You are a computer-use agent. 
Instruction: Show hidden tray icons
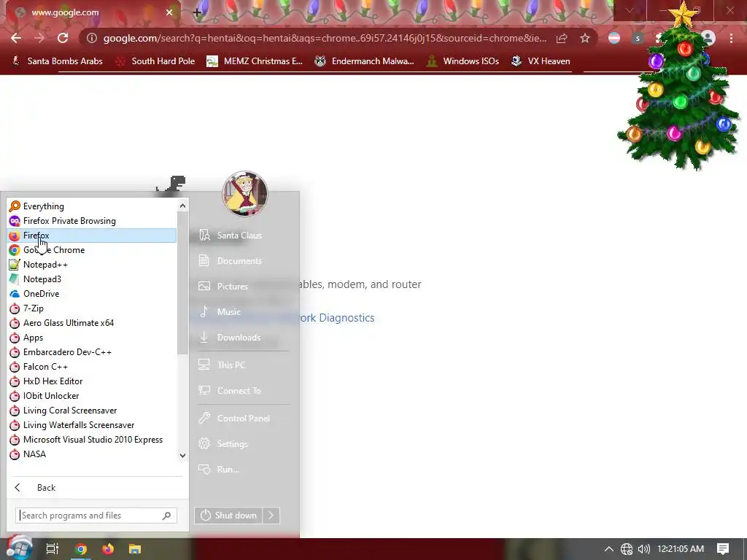[609, 549]
